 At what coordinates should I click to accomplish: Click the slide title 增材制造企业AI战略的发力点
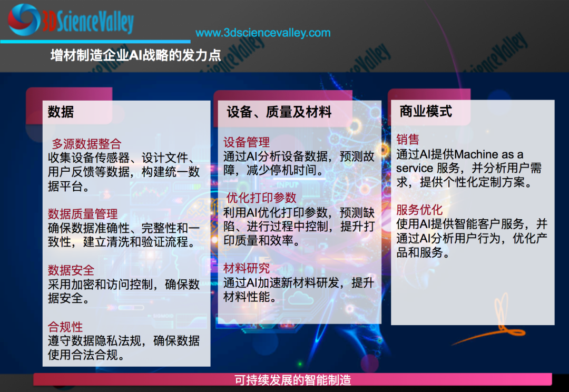(136, 55)
